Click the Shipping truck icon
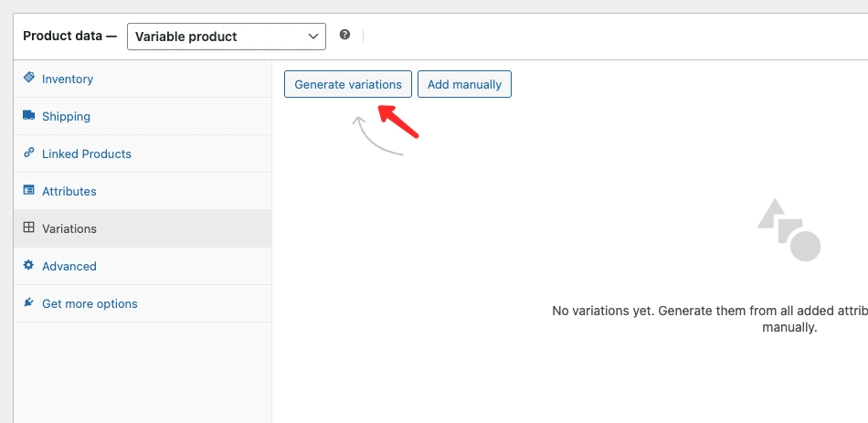Screen dimensions: 868x423 pyautogui.click(x=29, y=116)
